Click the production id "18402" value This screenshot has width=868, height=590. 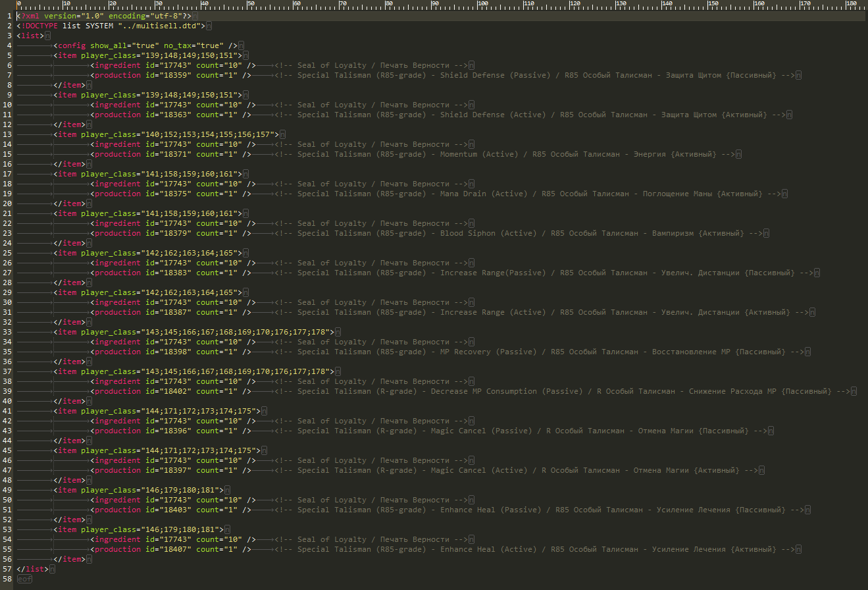175,391
